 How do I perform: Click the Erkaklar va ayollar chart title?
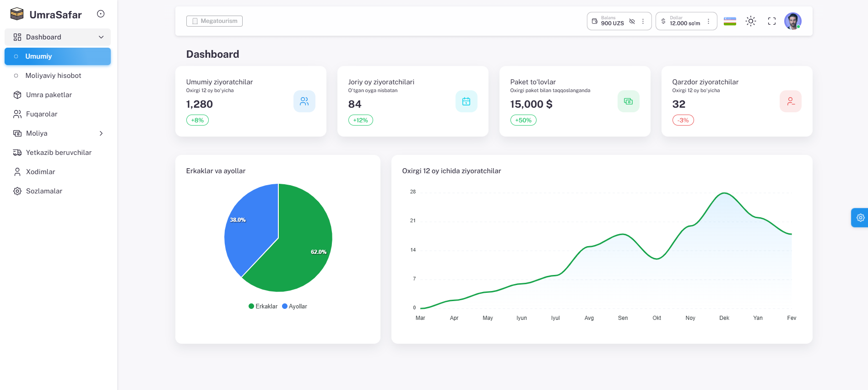tap(216, 171)
